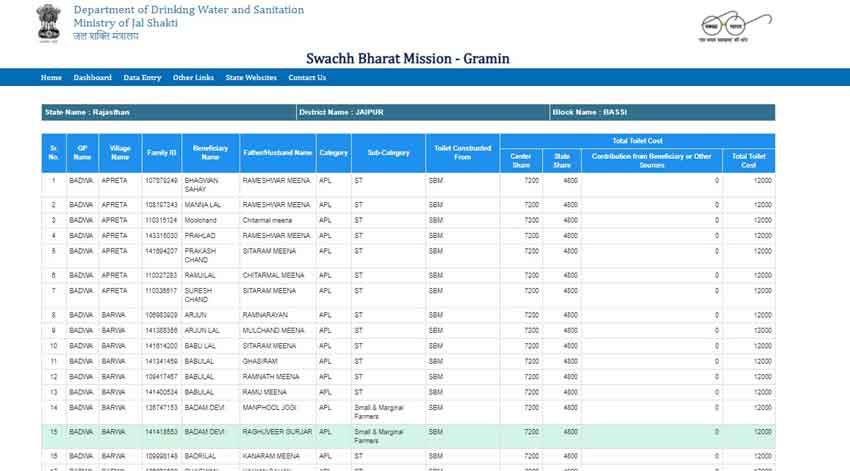Select beneficiary BADRILAL in row 16
Viewport: 850px width, 471px height.
(200, 456)
